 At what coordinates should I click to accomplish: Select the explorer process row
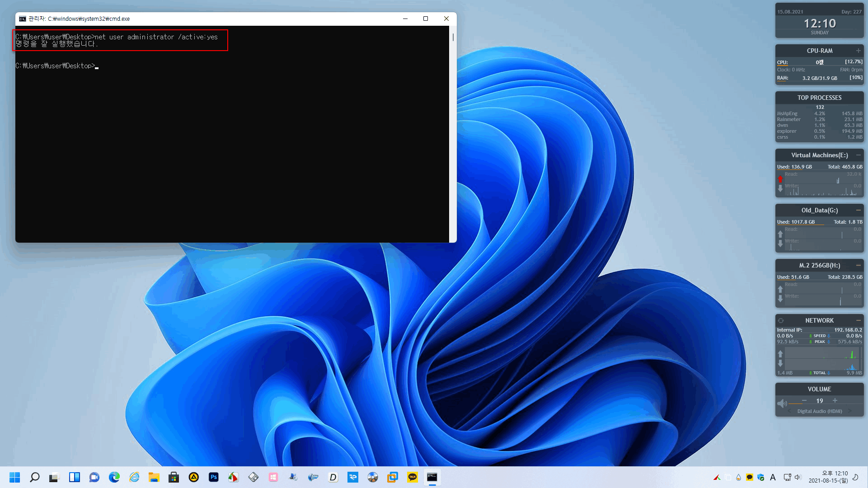[x=820, y=131]
